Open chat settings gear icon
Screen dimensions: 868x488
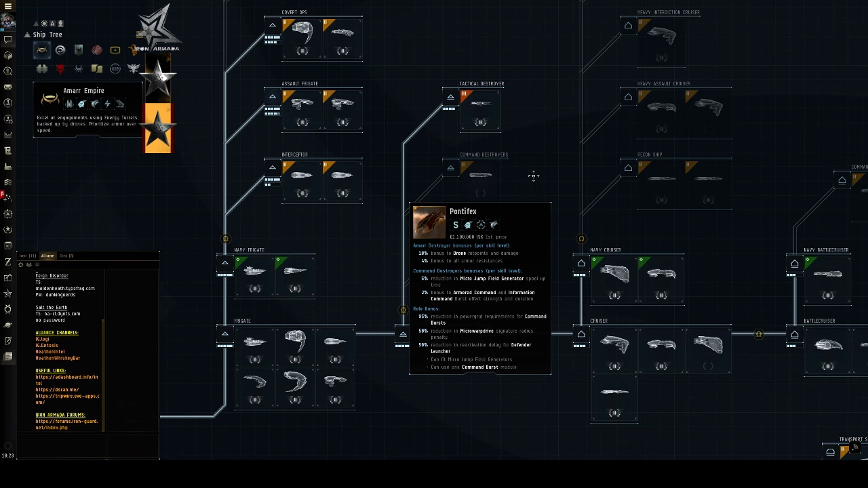click(x=21, y=264)
